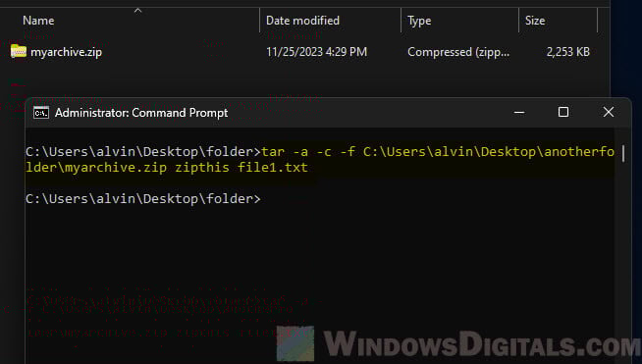Maximize the Command Prompt window
The image size is (642, 364).
tap(563, 112)
